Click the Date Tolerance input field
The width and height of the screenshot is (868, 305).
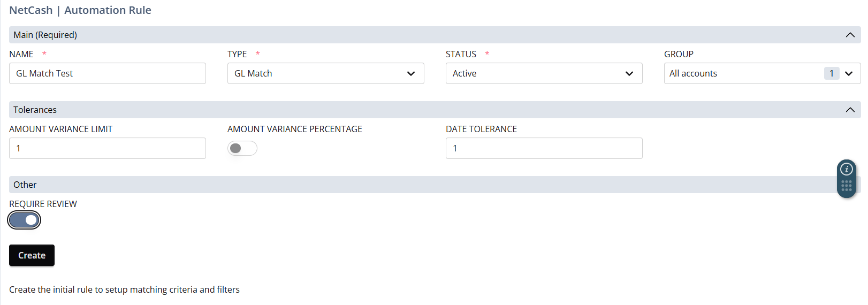point(544,148)
